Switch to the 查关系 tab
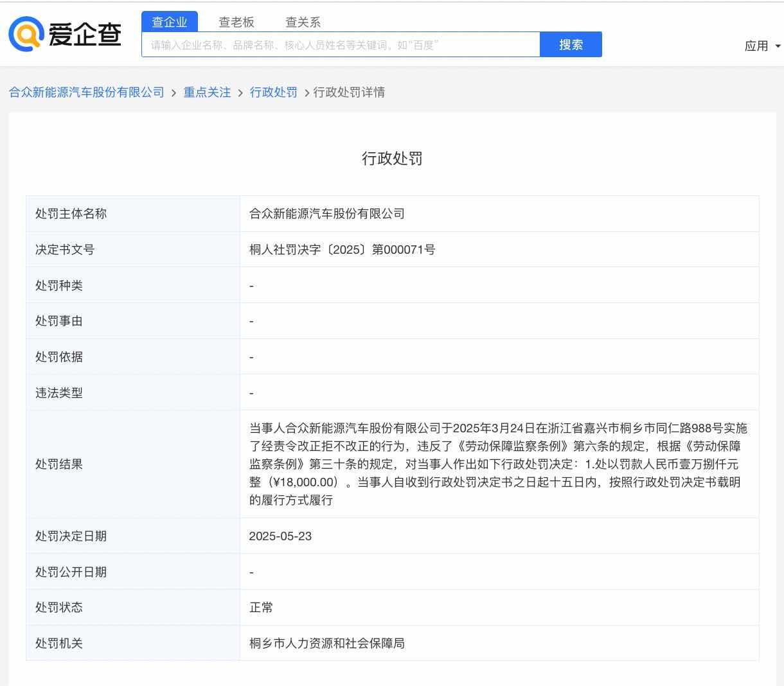The image size is (784, 686). click(x=303, y=22)
